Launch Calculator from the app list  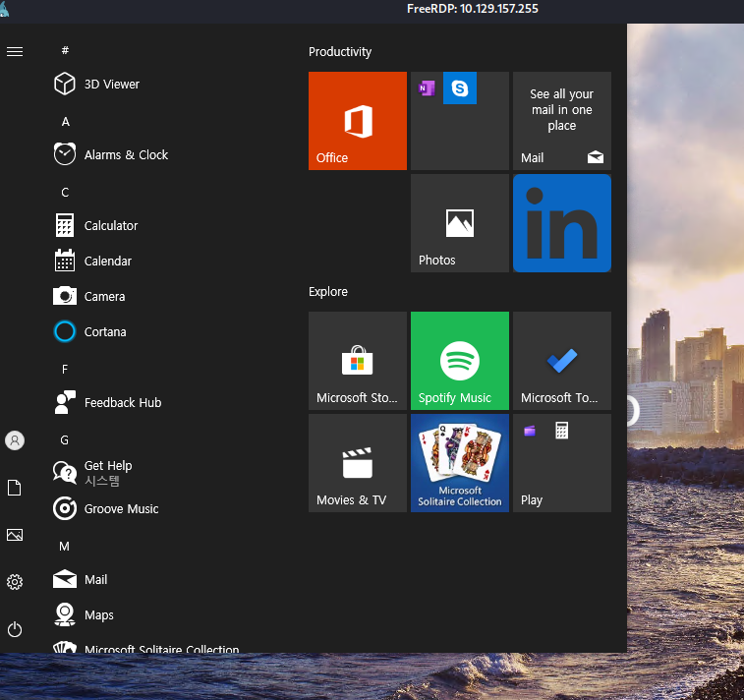[96, 225]
